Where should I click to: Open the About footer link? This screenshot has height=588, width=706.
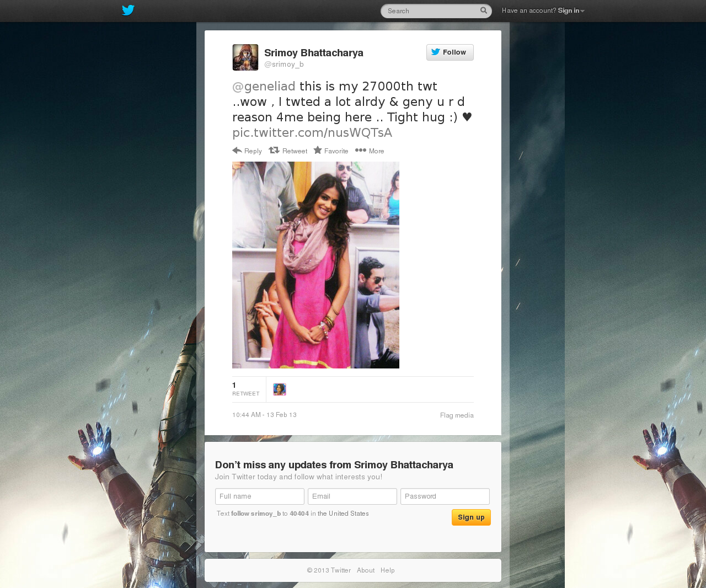click(366, 570)
